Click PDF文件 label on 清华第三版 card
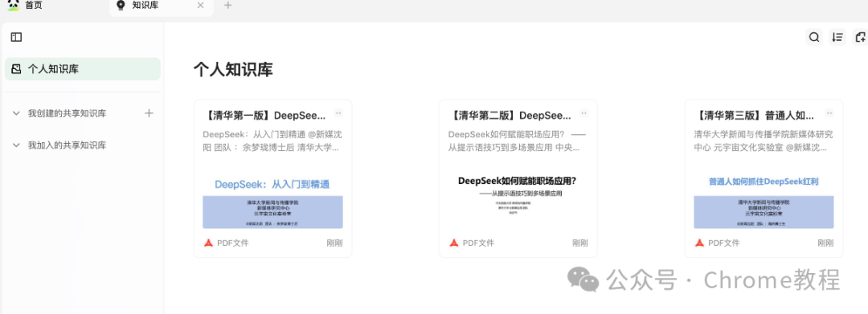Image resolution: width=868 pixels, height=314 pixels. tap(724, 243)
